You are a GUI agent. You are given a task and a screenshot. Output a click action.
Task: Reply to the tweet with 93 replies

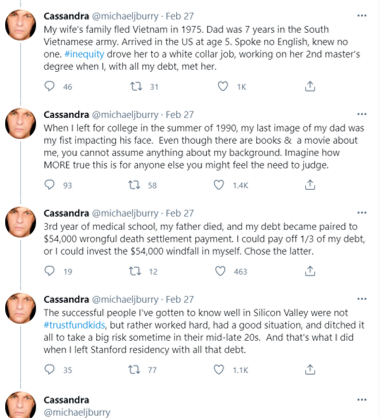click(49, 185)
